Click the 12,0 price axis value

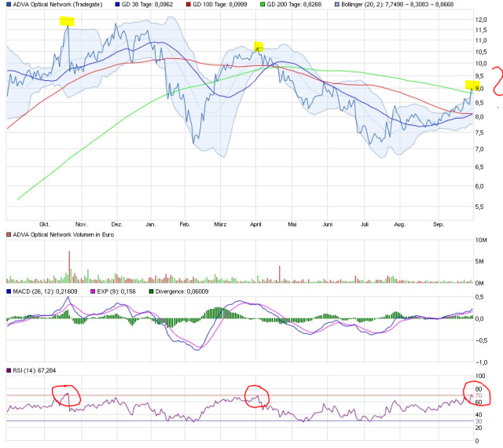click(x=481, y=20)
